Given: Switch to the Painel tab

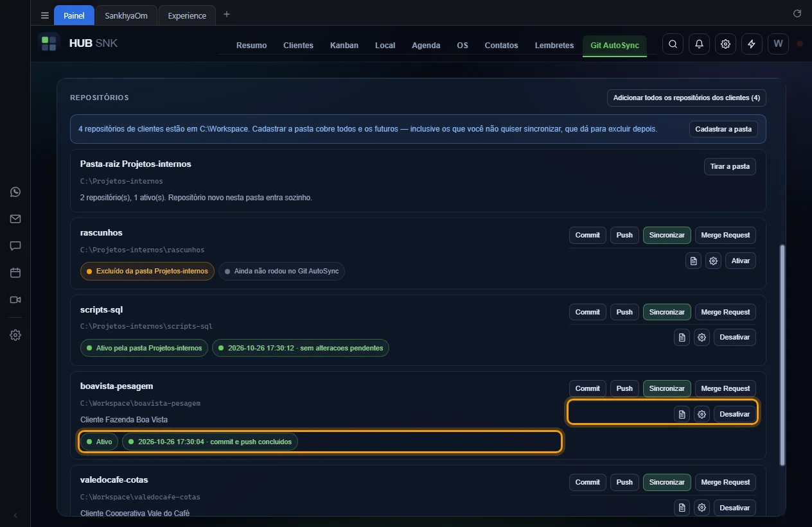Looking at the screenshot, I should pyautogui.click(x=74, y=15).
